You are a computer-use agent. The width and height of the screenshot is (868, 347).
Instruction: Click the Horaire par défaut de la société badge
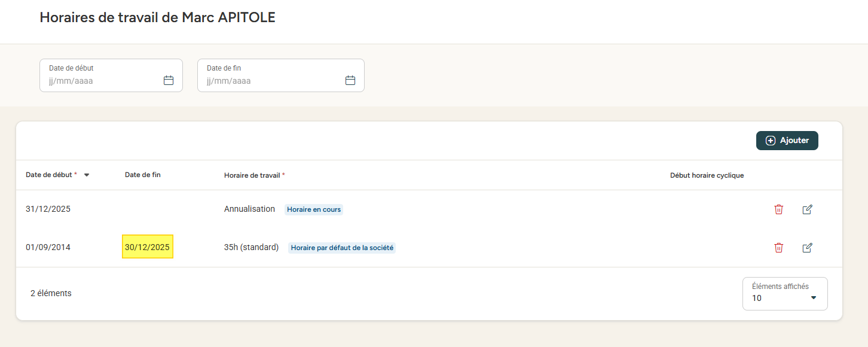tap(342, 248)
